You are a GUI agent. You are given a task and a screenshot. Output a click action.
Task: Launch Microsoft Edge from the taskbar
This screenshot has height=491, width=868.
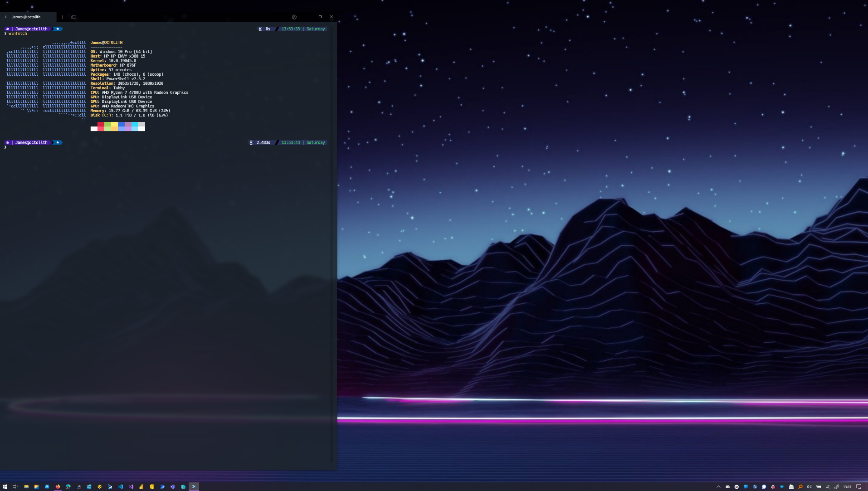coord(68,486)
